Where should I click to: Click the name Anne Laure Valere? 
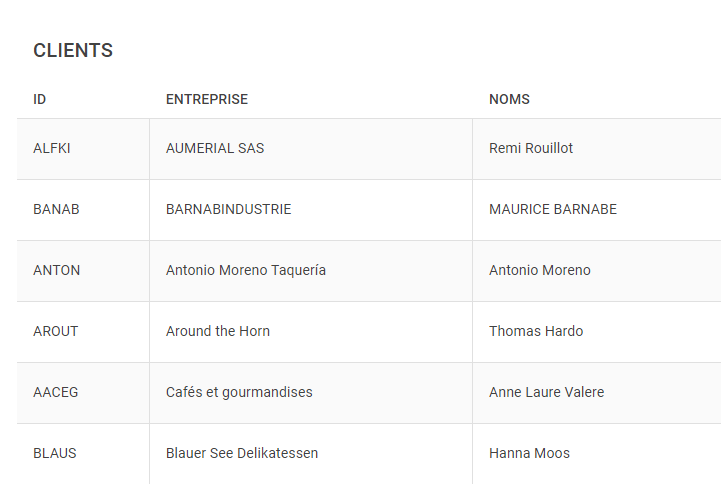click(547, 392)
